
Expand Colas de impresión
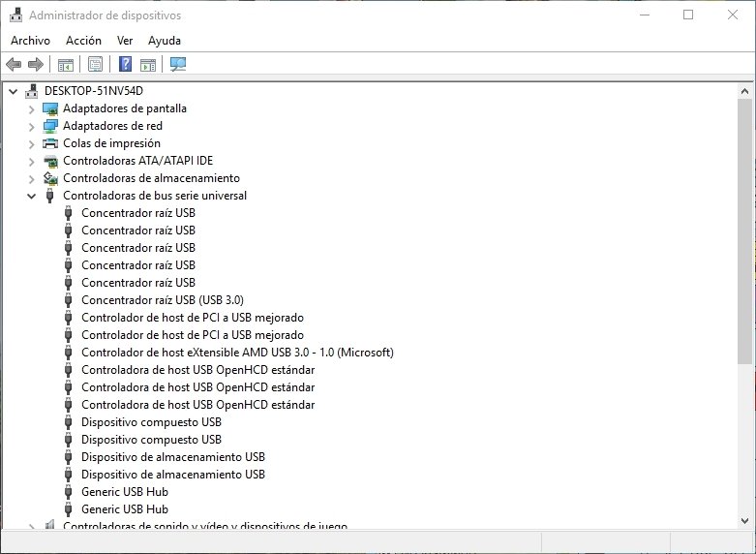point(32,143)
